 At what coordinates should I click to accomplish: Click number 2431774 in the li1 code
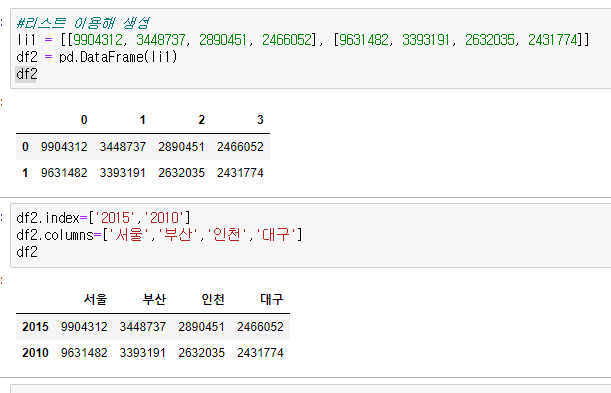point(553,40)
